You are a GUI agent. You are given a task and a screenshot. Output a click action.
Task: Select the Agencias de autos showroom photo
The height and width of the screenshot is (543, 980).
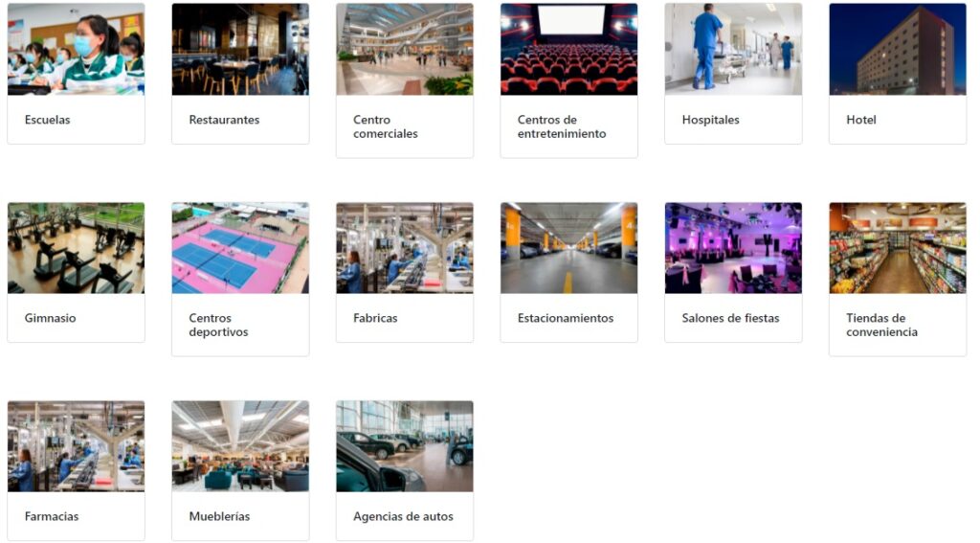tap(405, 446)
